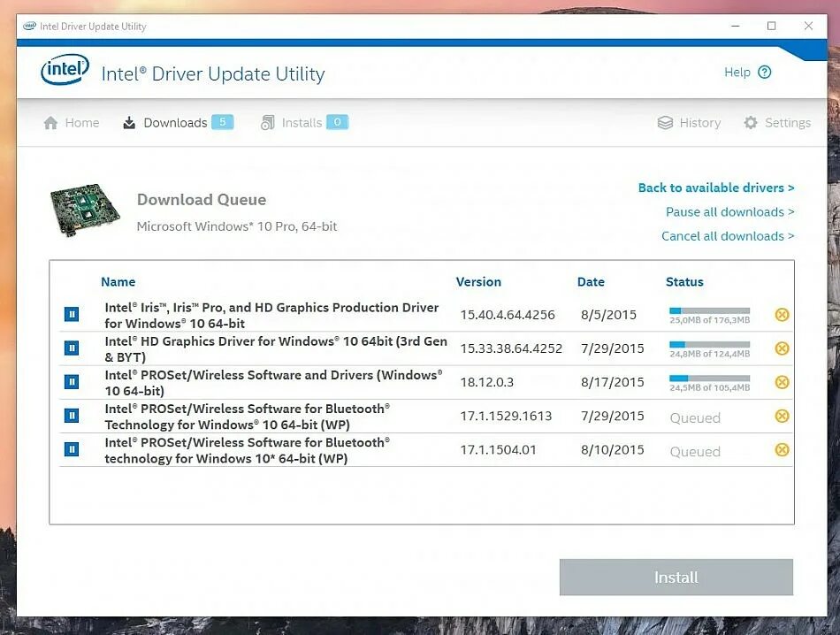
Task: Click version 15.33.38.64.4252
Action: pos(511,348)
